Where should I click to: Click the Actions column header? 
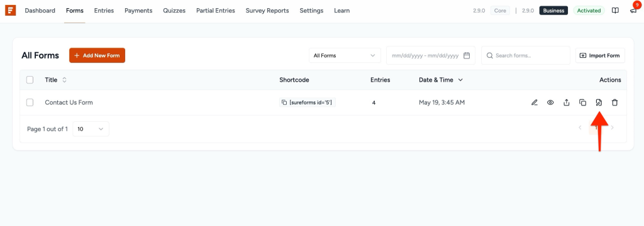click(610, 80)
